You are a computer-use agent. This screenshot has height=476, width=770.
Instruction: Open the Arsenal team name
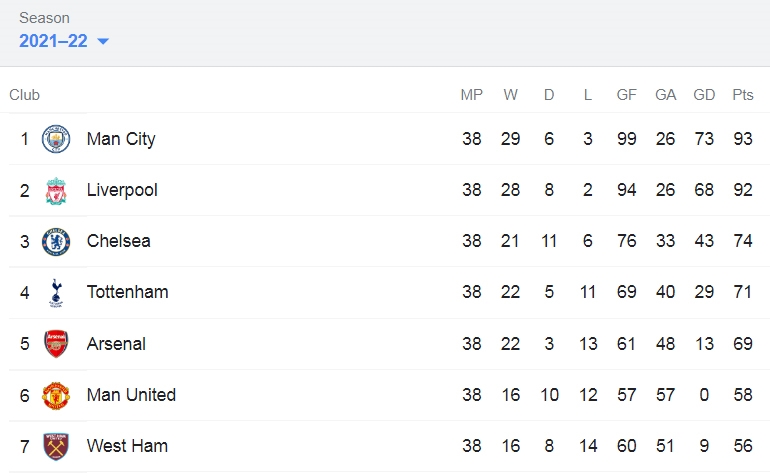tap(116, 344)
